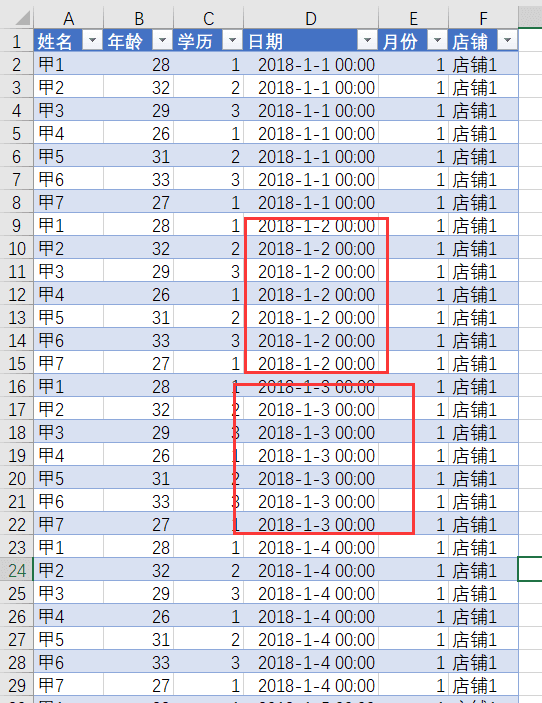This screenshot has height=703, width=542.
Task: Click date 2018-1-4 00:00 in row 23
Action: click(x=311, y=547)
